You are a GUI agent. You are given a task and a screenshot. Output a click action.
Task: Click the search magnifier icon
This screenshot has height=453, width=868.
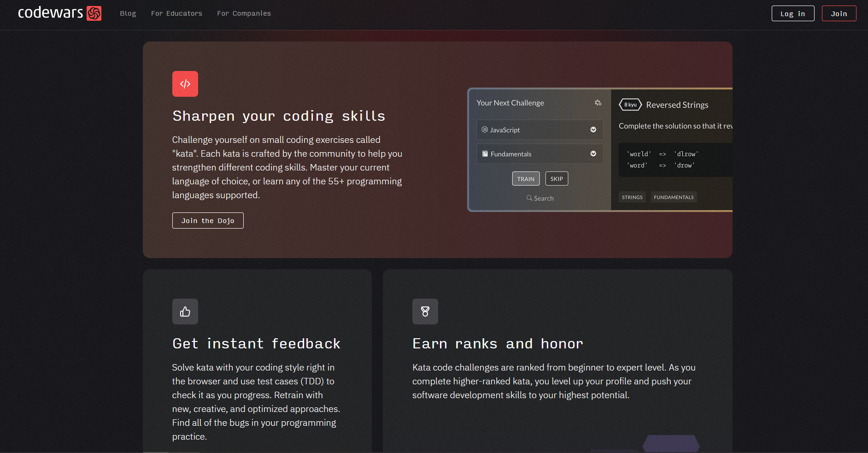(528, 198)
